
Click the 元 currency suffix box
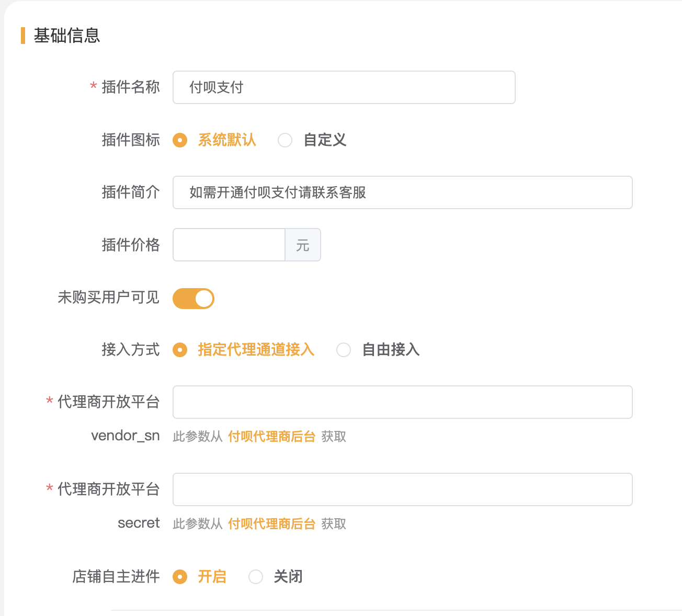[303, 245]
